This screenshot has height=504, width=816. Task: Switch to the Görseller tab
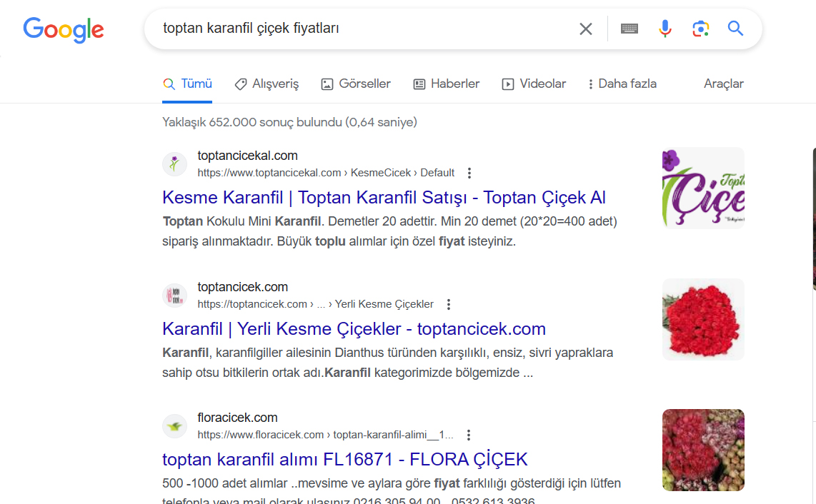point(356,84)
